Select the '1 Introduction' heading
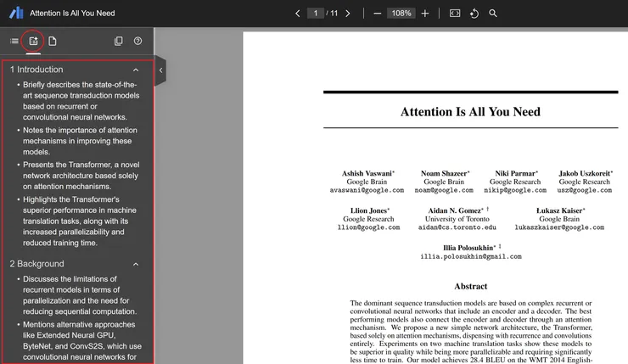Viewport: 628px width, 364px height. pos(36,70)
